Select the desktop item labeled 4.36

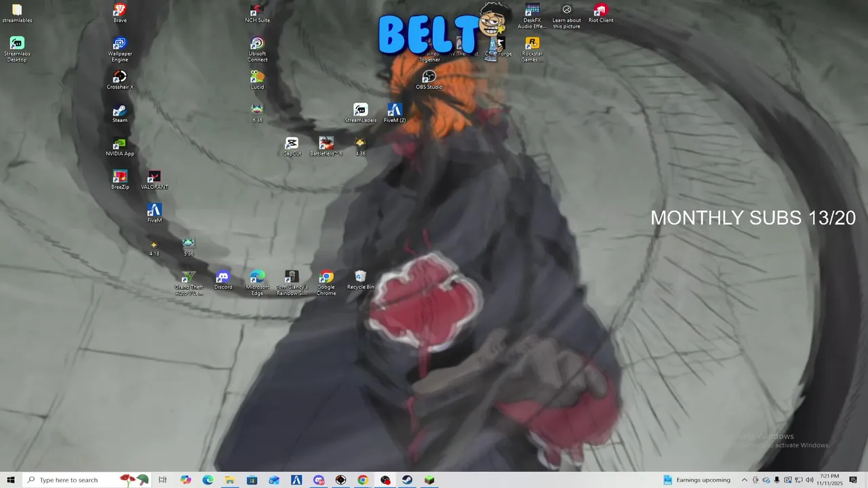pos(360,146)
